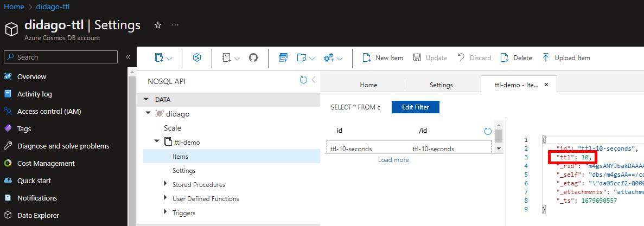Click the Load more link
This screenshot has width=644, height=226.
(x=393, y=160)
